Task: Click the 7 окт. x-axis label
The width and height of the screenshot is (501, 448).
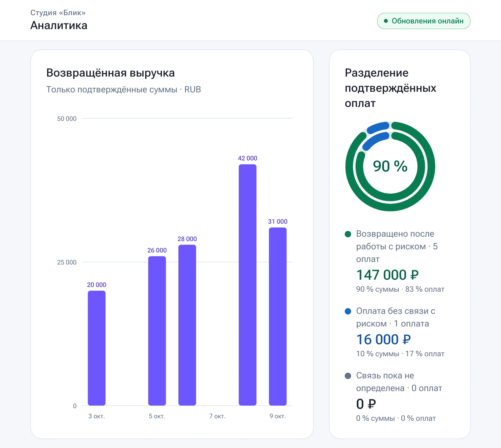Action: pyautogui.click(x=217, y=416)
